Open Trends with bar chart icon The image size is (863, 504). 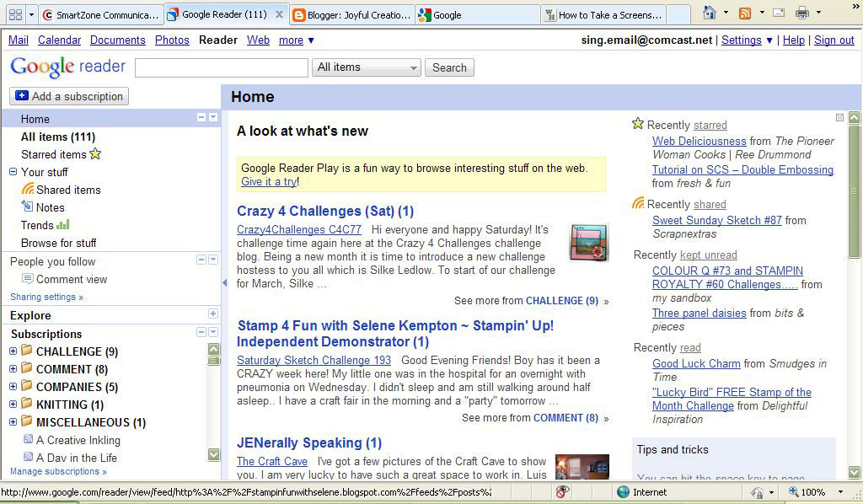pyautogui.click(x=46, y=224)
